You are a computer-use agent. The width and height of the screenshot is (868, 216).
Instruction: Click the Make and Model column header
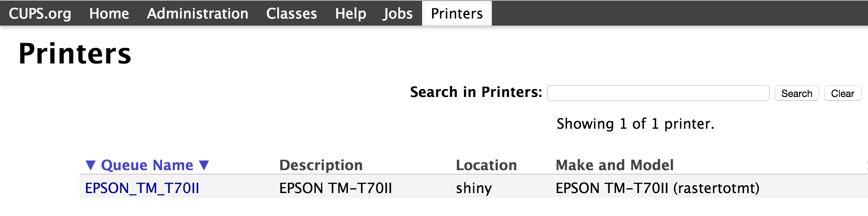(615, 165)
